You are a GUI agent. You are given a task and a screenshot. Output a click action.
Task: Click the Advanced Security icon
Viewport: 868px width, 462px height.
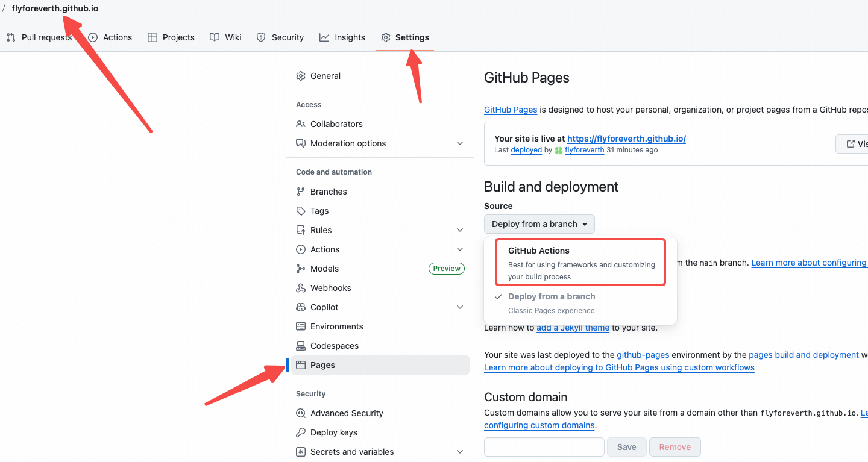tap(301, 413)
